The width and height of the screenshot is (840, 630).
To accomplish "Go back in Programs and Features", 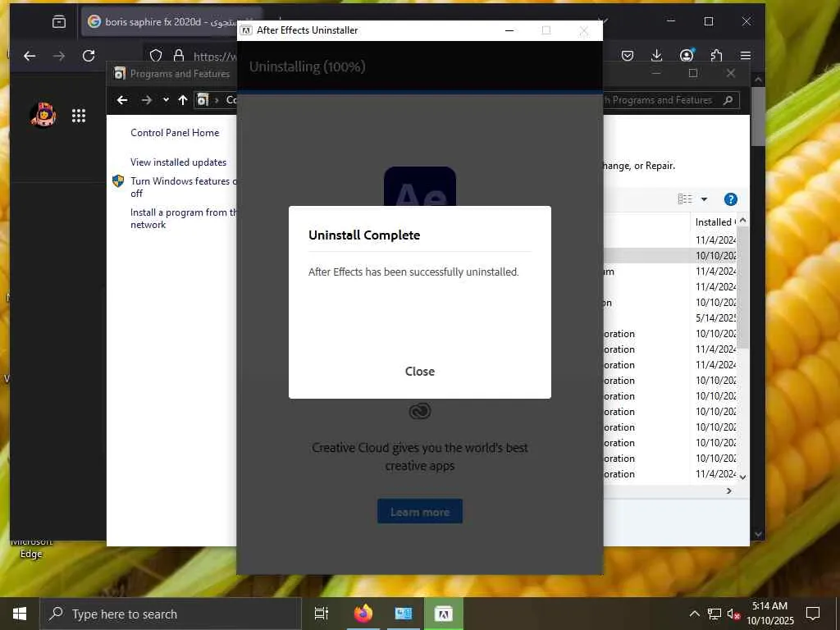I will pos(122,99).
